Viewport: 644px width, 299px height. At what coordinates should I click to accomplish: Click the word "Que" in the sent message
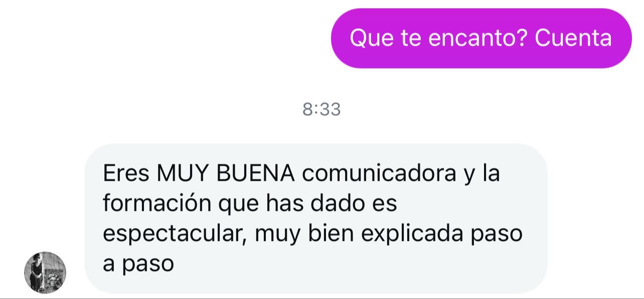click(x=372, y=38)
